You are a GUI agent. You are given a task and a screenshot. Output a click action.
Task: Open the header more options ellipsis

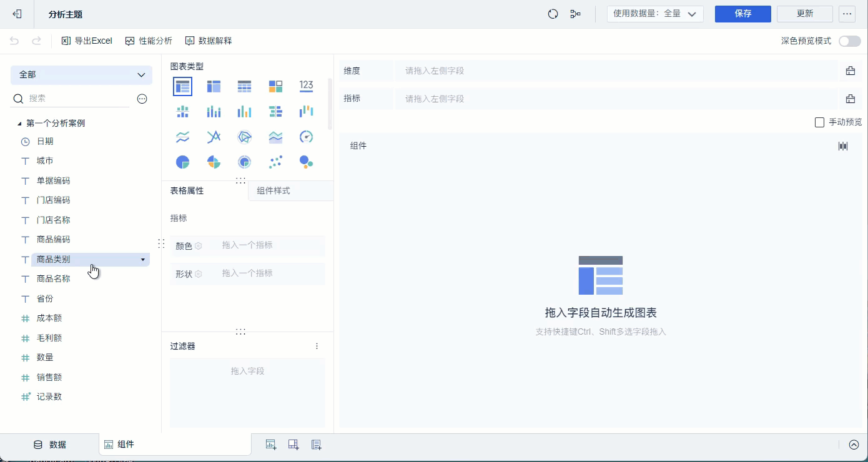point(847,14)
